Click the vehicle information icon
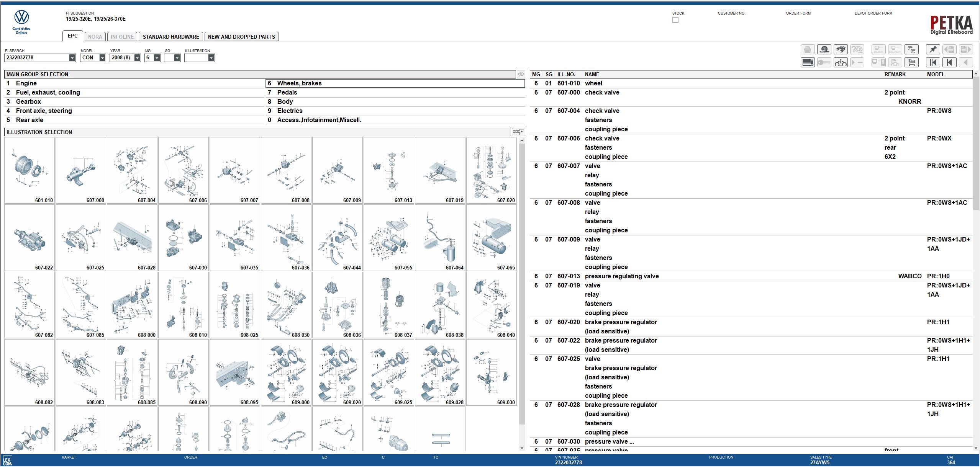 [841, 62]
